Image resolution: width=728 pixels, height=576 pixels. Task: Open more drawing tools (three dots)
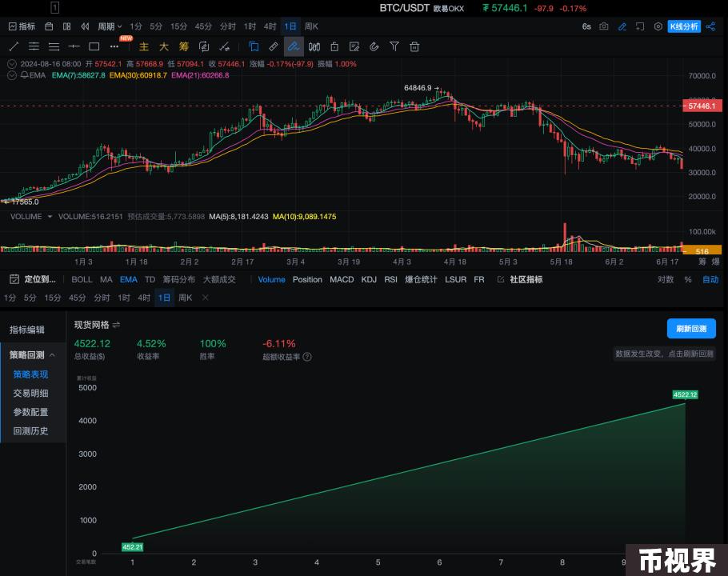click(114, 46)
